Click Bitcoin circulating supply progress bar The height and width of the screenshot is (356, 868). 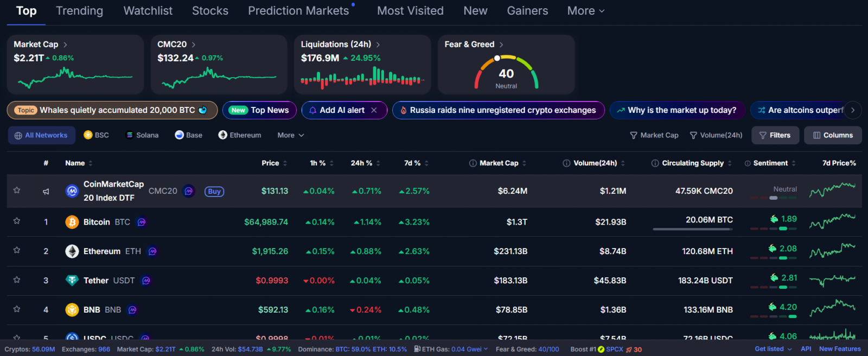coord(693,229)
